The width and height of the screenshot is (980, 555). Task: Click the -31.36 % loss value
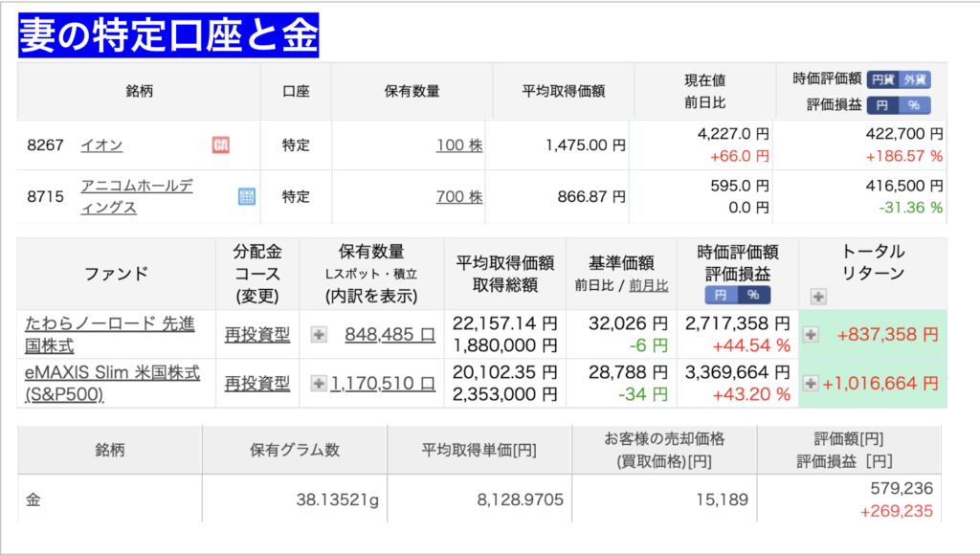[x=911, y=208]
